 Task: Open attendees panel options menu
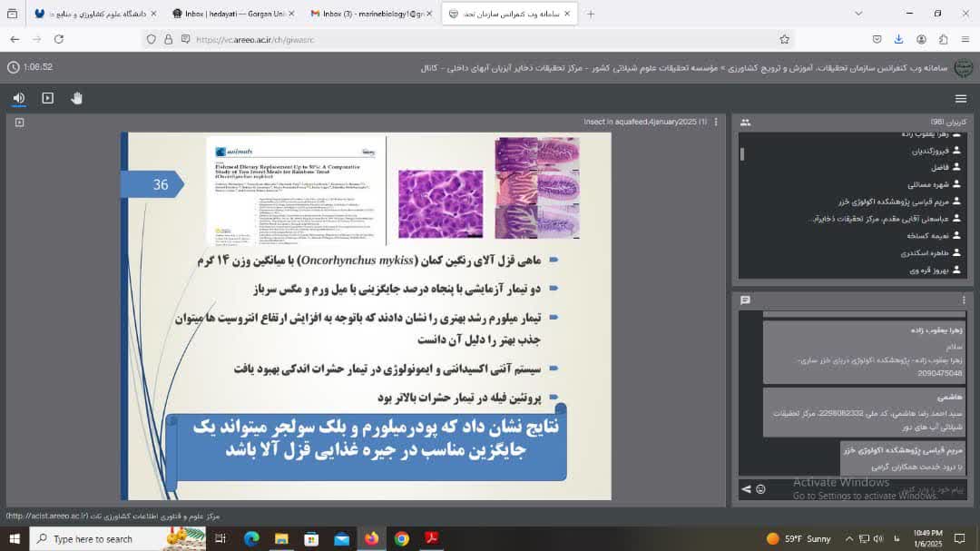pos(964,122)
